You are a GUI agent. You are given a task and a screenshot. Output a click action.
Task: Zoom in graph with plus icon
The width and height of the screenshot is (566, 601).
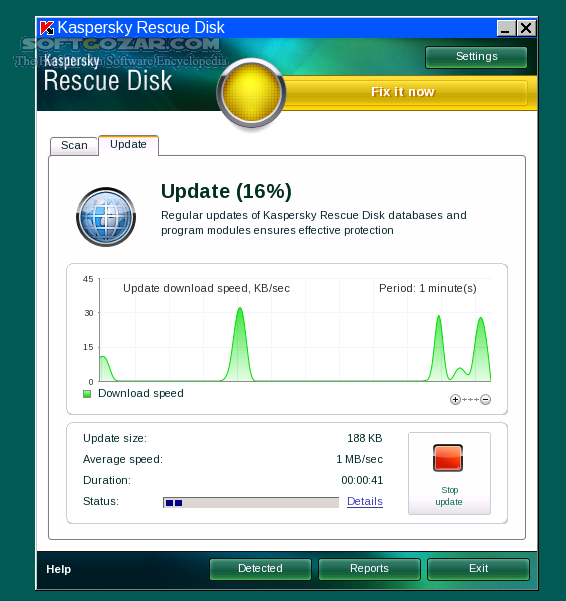click(455, 399)
